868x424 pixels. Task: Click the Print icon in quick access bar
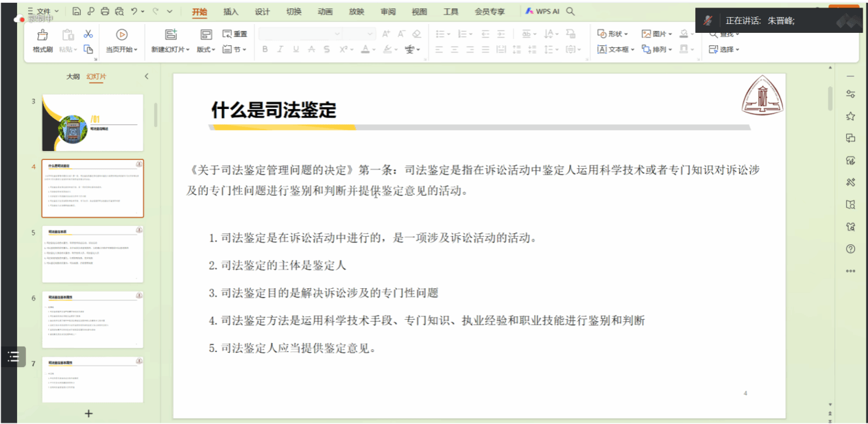click(x=105, y=12)
